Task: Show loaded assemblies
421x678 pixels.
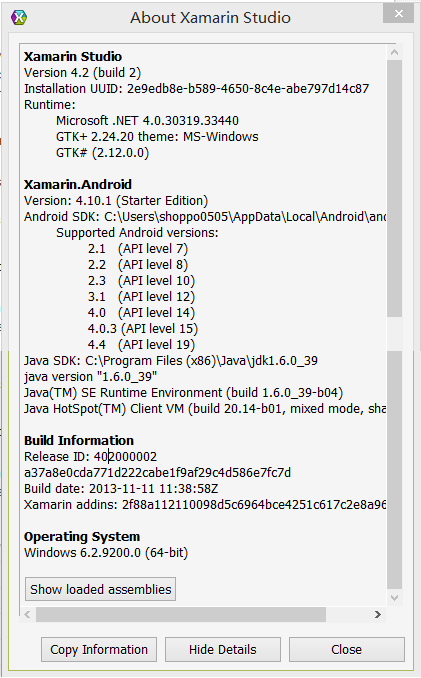Action: [100, 589]
